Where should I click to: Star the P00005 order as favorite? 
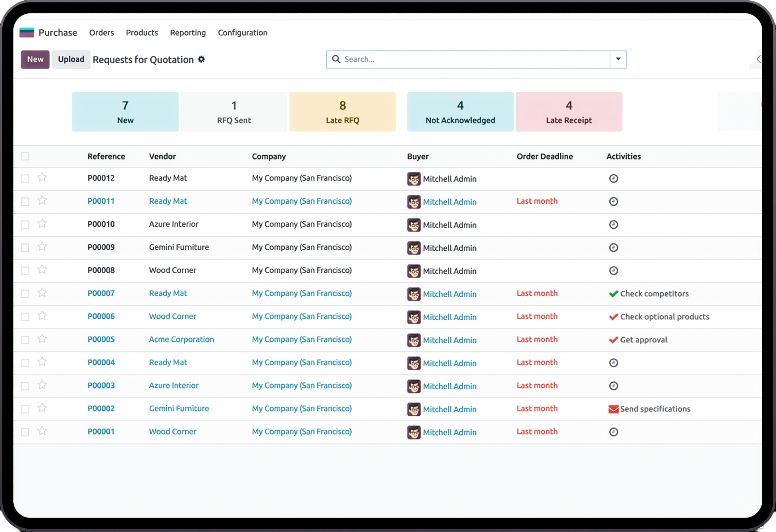42,339
